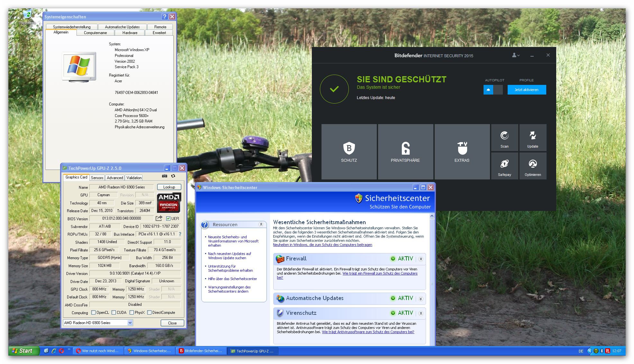Switch to the Sensors tab in GPU-Z
The width and height of the screenshot is (634, 364).
[97, 178]
